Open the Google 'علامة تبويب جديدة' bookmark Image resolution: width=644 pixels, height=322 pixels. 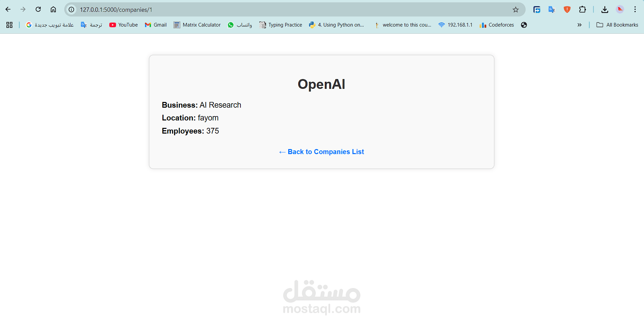[x=50, y=25]
